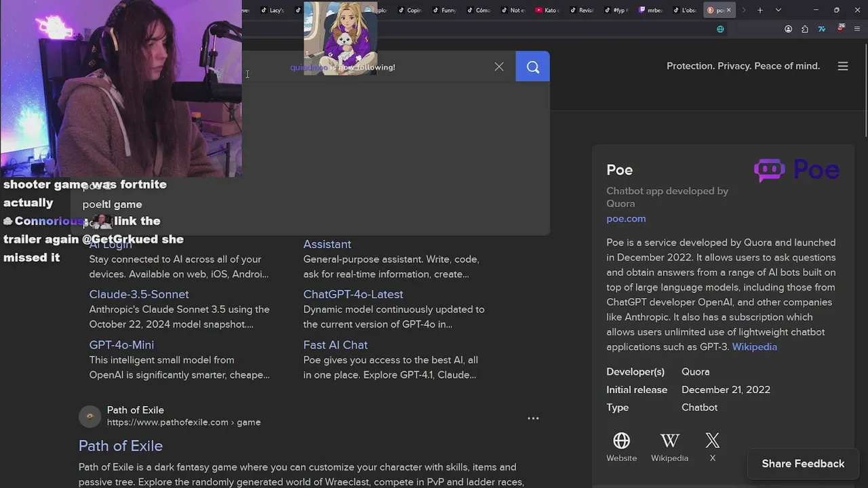Click the blue search magnifier button
The image size is (868, 488).
coord(532,66)
